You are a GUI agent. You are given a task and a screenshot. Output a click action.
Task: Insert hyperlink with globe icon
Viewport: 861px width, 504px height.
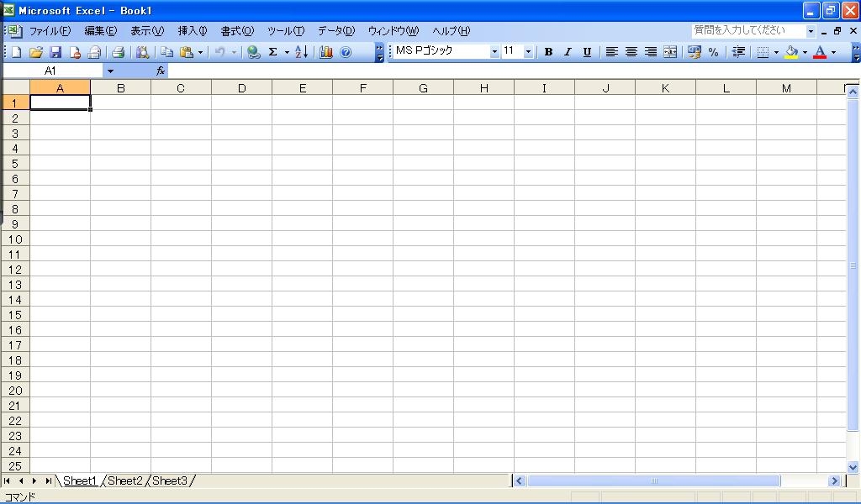coord(253,52)
